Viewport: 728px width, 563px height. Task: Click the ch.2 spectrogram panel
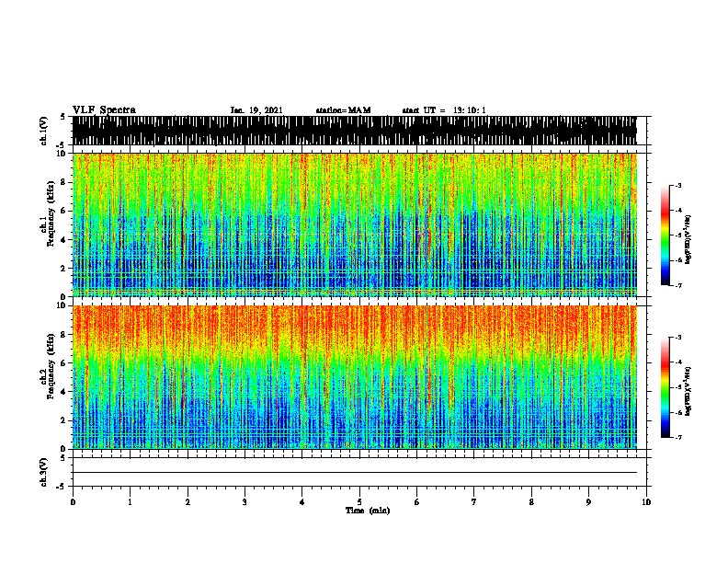coord(354,377)
